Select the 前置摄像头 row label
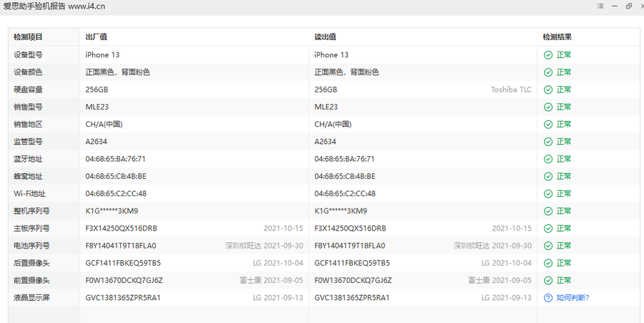This screenshot has height=323, width=644. click(x=31, y=280)
